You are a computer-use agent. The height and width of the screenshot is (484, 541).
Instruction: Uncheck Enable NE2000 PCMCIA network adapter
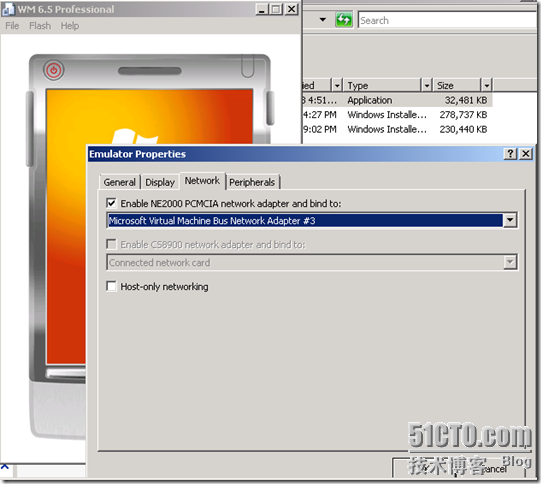[111, 203]
